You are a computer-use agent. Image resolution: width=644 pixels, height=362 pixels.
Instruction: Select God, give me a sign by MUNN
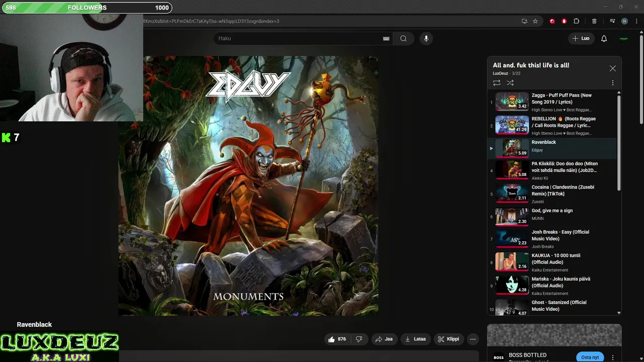point(552,217)
